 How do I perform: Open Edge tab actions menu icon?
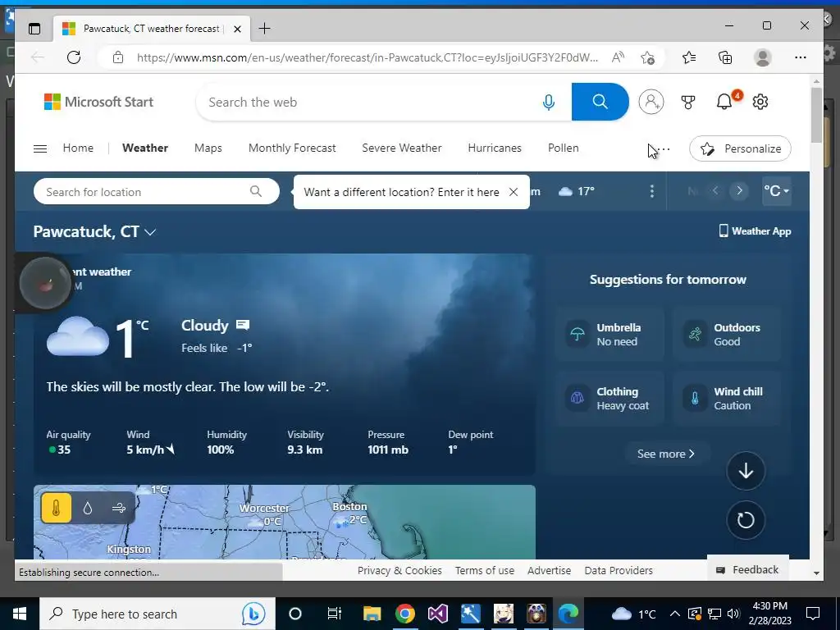(x=34, y=29)
